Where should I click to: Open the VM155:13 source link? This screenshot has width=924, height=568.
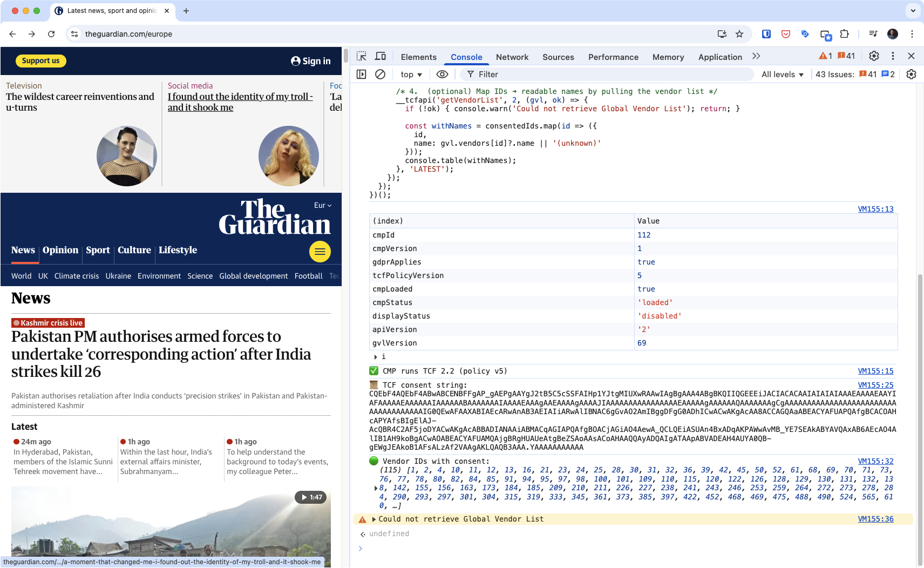click(x=875, y=209)
